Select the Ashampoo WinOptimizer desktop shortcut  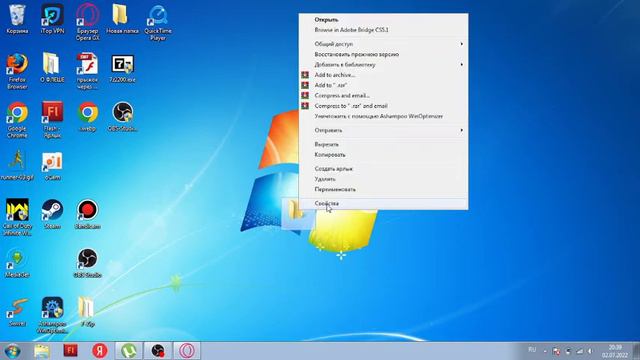click(x=52, y=315)
